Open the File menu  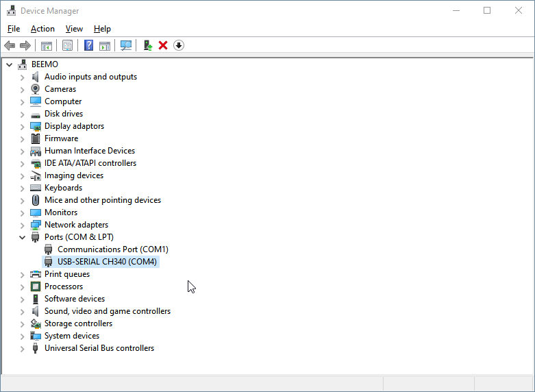[14, 29]
